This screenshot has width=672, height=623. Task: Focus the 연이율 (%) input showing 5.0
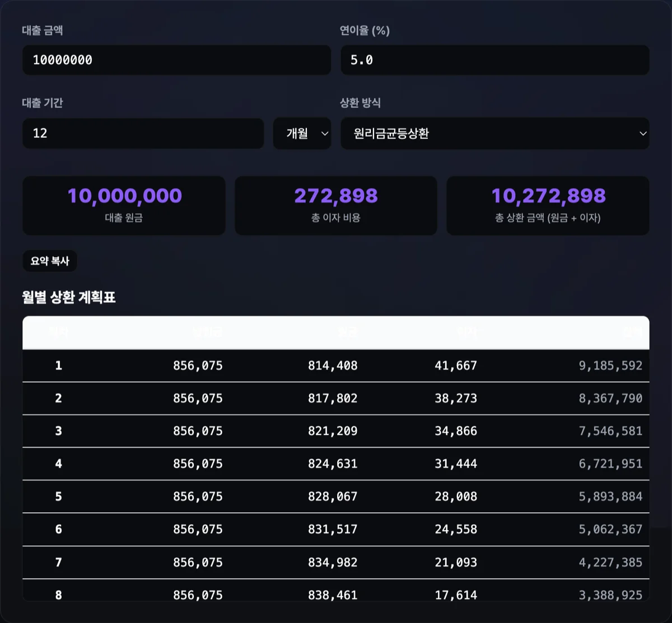click(x=495, y=60)
